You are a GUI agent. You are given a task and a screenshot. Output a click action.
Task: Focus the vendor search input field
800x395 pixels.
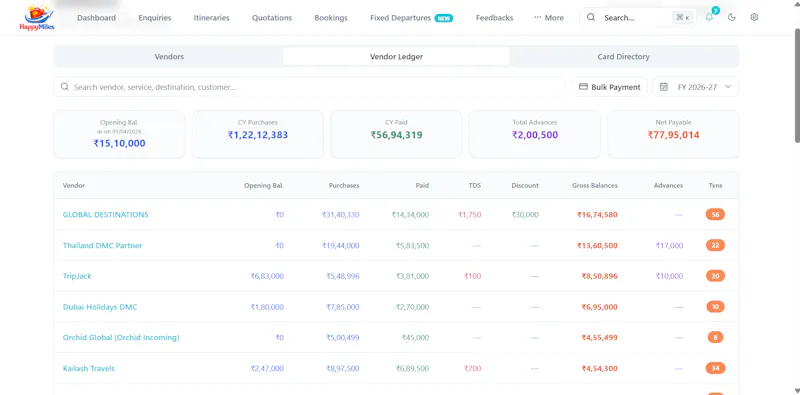tap(309, 87)
